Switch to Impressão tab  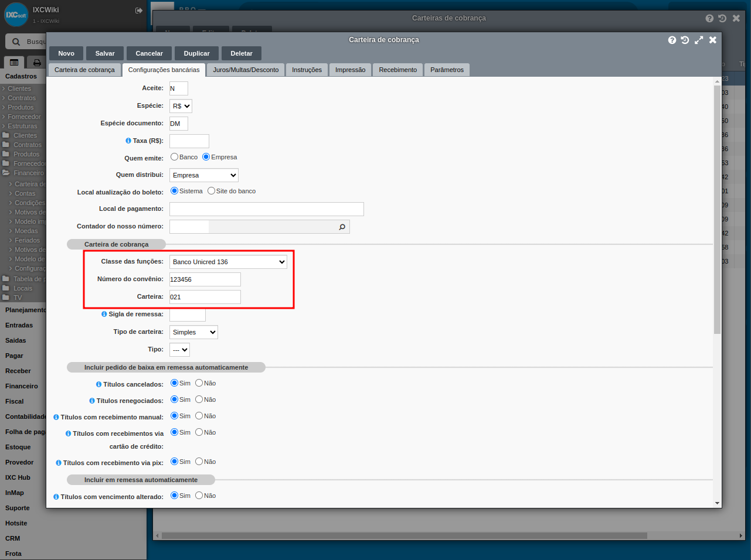click(x=350, y=70)
